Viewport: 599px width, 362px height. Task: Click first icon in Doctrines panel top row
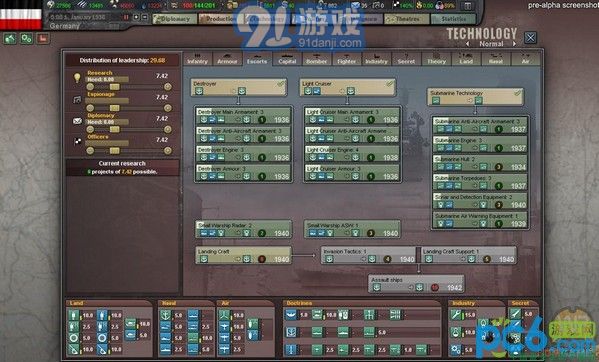(291, 315)
